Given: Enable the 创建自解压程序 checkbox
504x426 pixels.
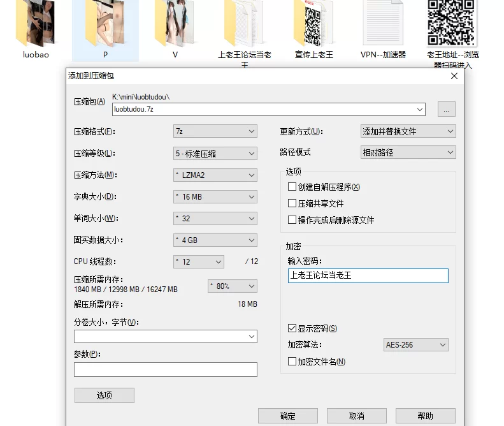Looking at the screenshot, I should [x=292, y=187].
